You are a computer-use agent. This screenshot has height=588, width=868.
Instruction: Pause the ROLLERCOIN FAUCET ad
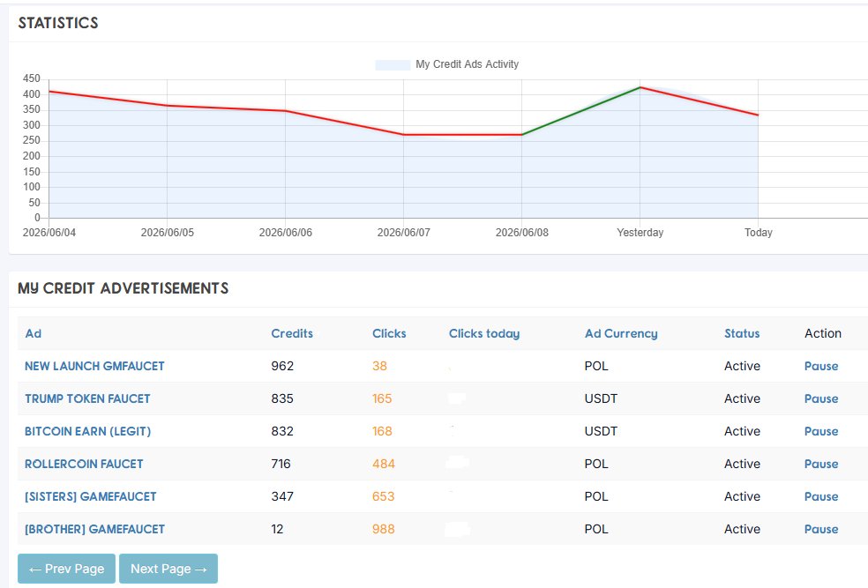click(821, 464)
